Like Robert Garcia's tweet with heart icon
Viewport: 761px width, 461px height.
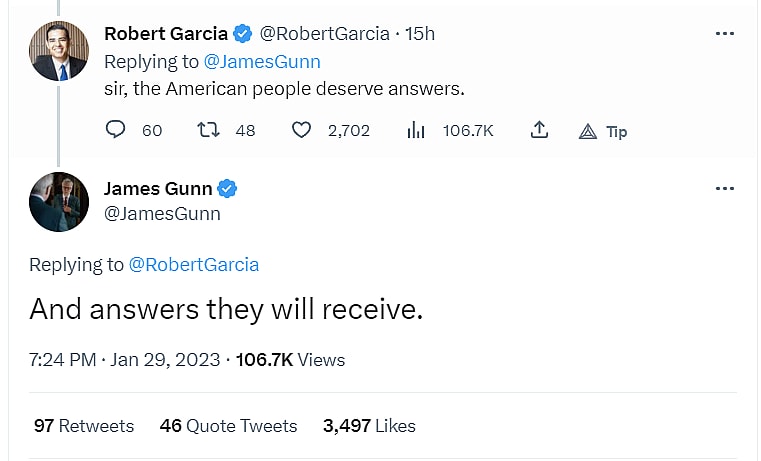[x=301, y=130]
